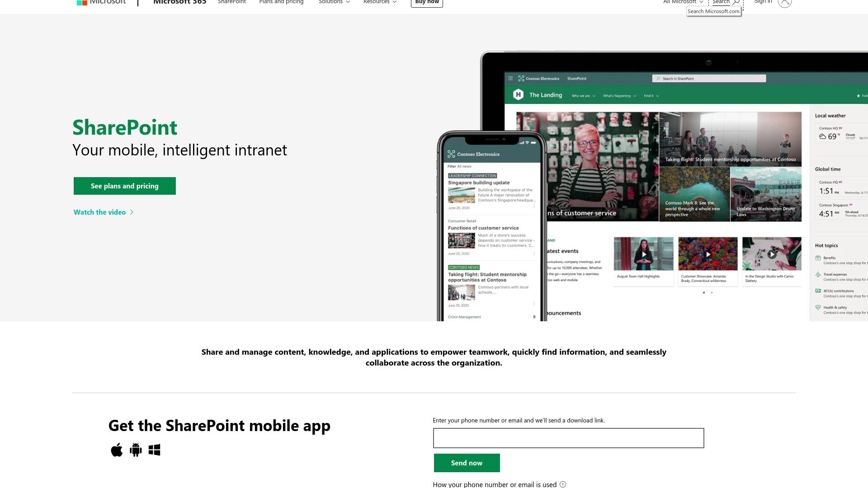This screenshot has height=488, width=868.
Task: Click more options dots for Singapore article
Action: click(534, 206)
